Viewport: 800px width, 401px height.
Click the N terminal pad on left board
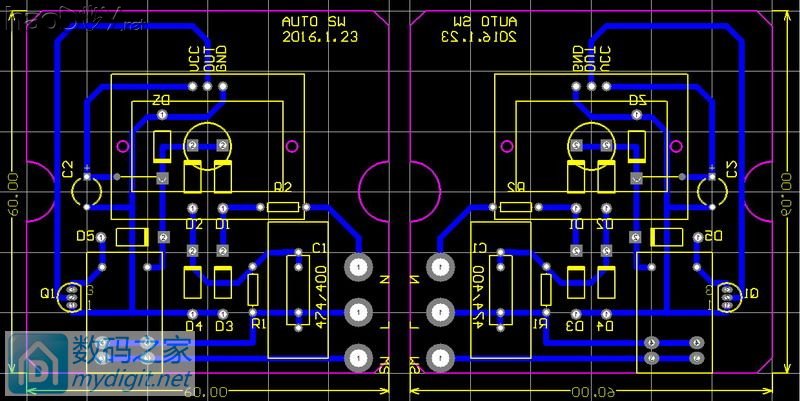coord(357,268)
